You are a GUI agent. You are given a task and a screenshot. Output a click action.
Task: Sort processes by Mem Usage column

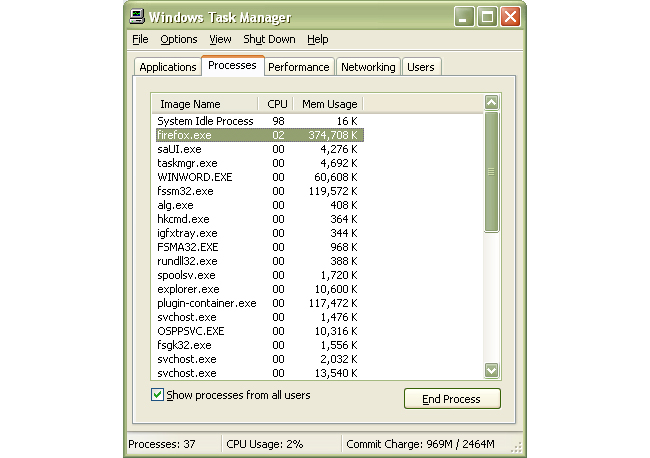[329, 104]
